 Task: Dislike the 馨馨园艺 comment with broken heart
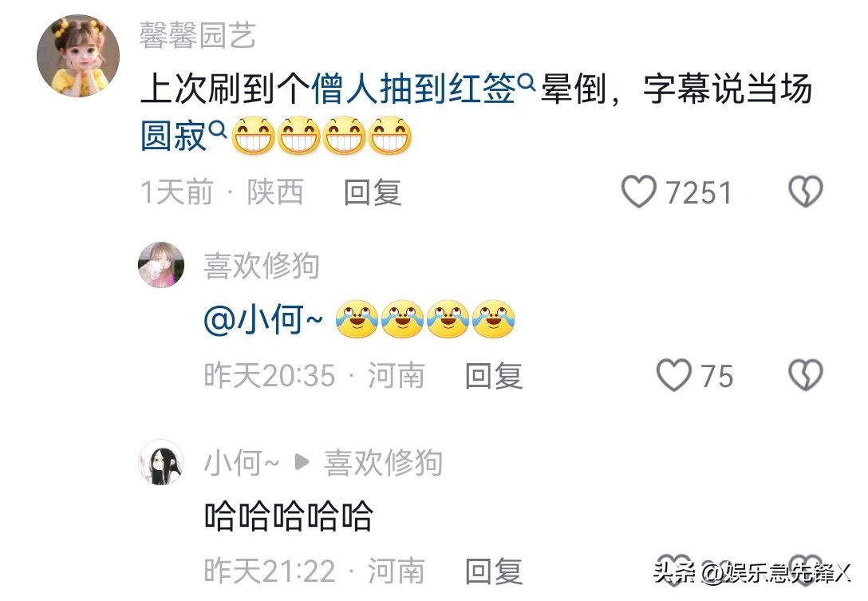(x=806, y=192)
